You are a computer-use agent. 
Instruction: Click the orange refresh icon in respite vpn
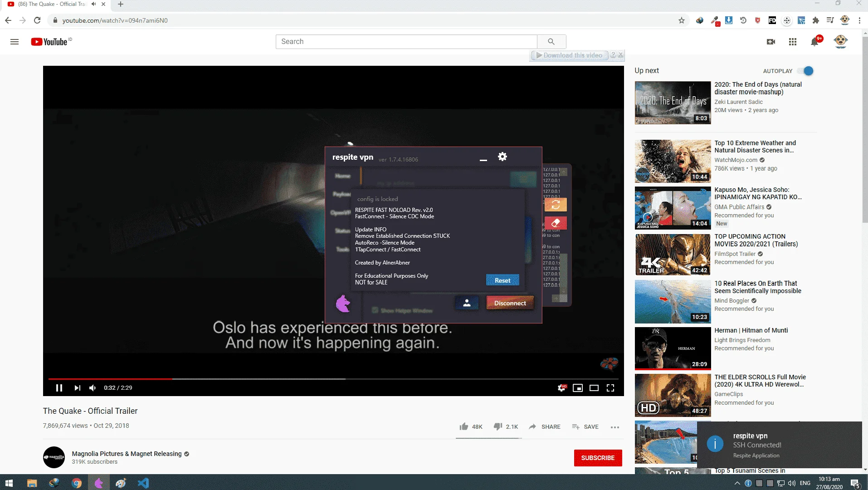[x=556, y=205]
